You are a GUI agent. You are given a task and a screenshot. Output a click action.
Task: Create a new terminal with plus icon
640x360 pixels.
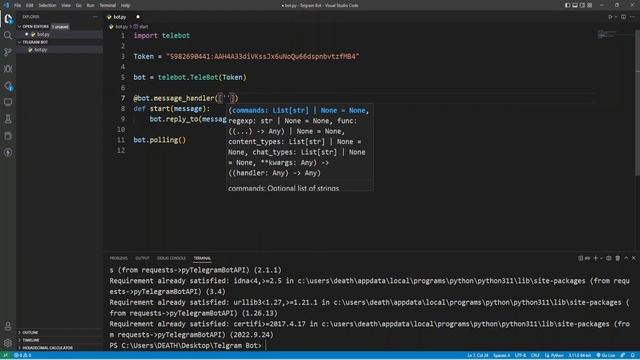596,258
